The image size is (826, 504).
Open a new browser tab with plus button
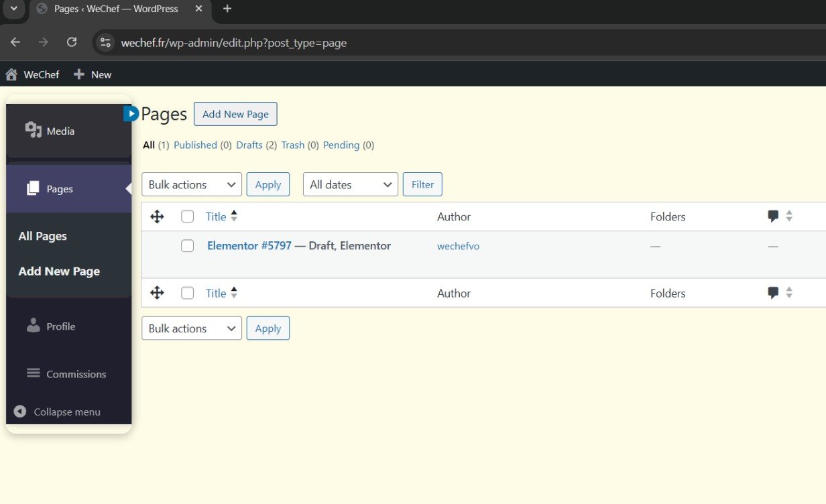click(227, 9)
